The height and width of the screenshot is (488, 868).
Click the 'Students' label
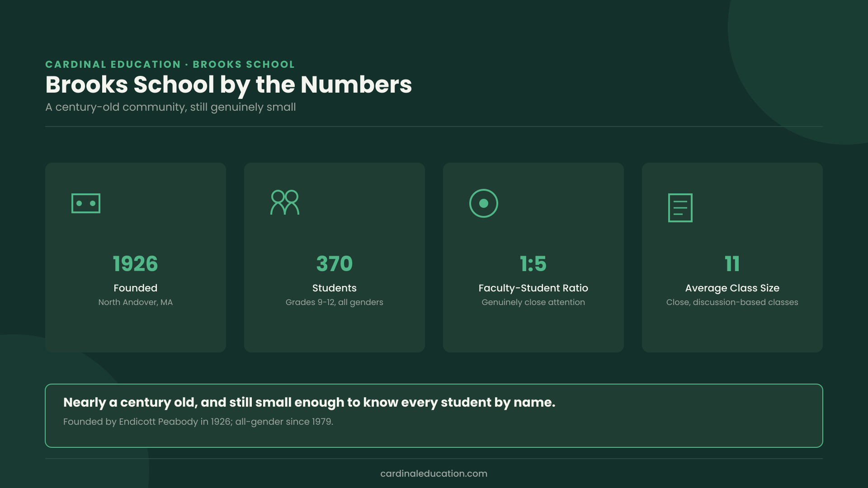click(x=335, y=288)
